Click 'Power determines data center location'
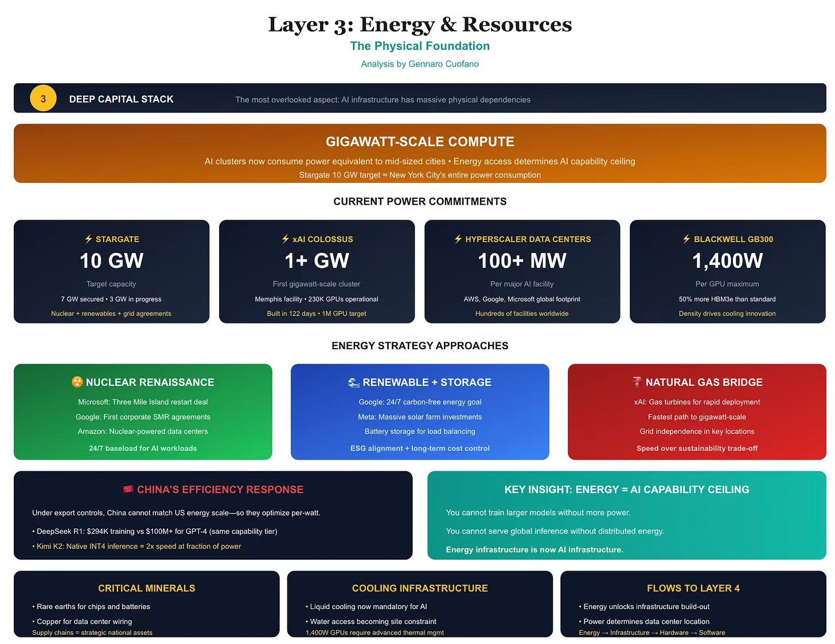This screenshot has height=644, width=835. (644, 622)
